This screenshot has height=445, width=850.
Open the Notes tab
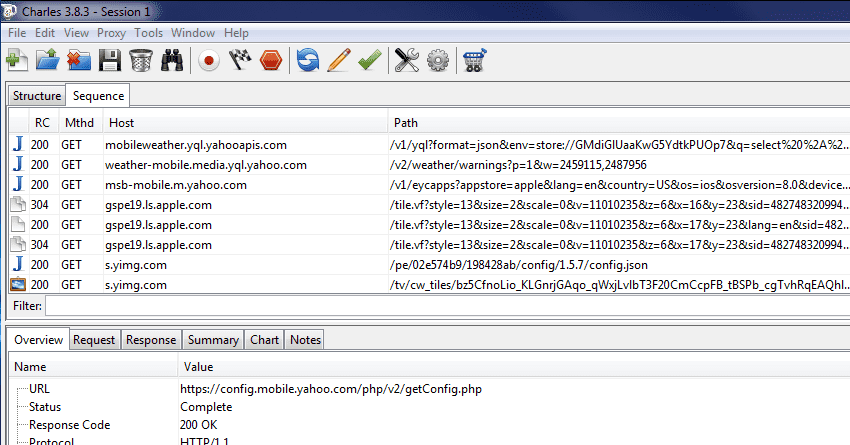[305, 340]
